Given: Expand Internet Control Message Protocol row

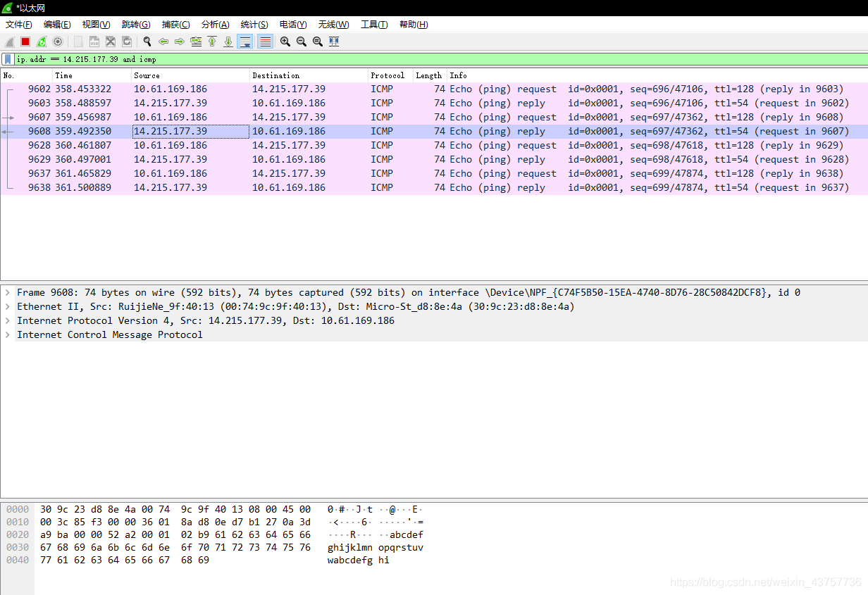Looking at the screenshot, I should click(x=7, y=334).
